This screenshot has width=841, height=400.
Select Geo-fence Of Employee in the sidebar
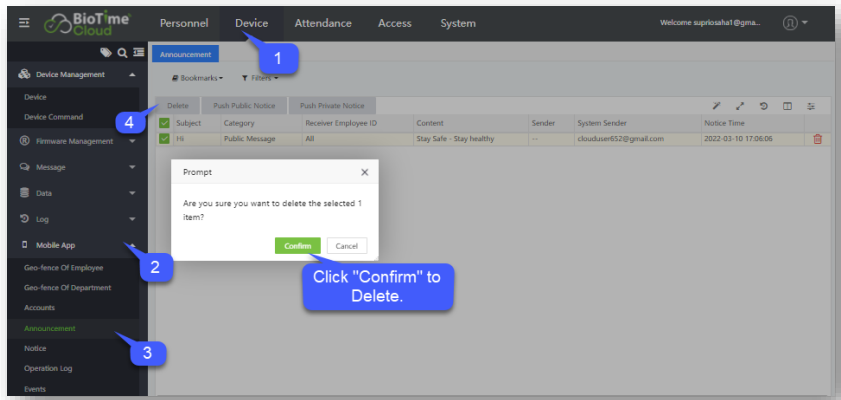63,268
